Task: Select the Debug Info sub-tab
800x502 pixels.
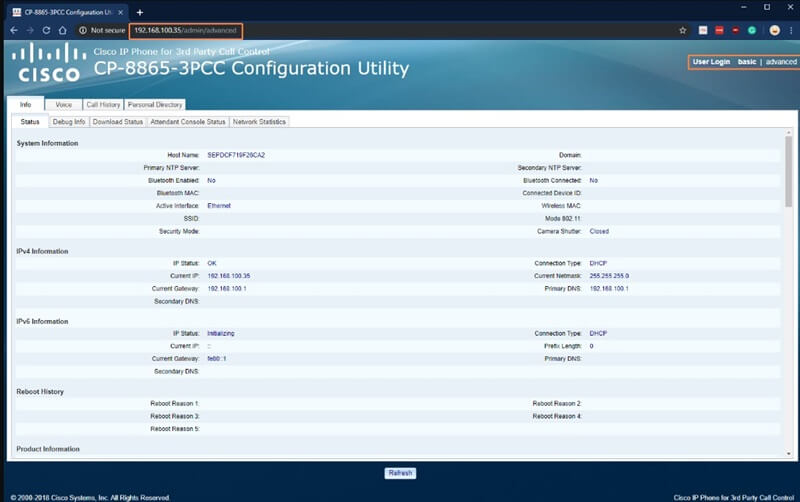Action: pos(69,122)
